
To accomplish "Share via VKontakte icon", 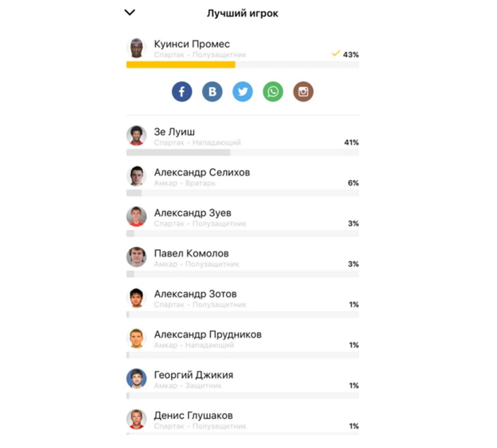I will [x=212, y=92].
